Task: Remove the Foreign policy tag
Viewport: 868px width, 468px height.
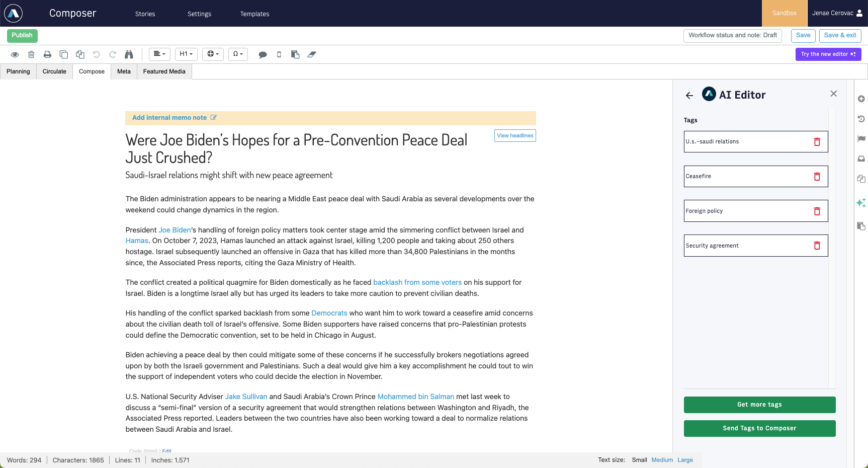Action: point(817,211)
